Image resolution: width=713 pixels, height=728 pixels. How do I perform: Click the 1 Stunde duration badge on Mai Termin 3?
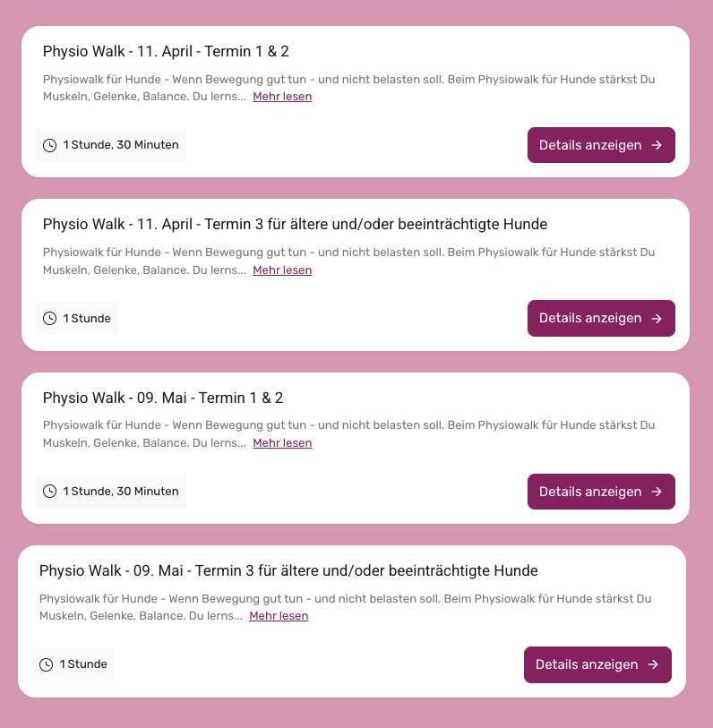(73, 664)
